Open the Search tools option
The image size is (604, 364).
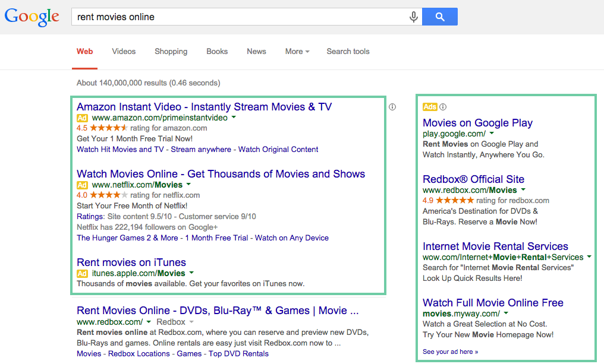tap(348, 52)
